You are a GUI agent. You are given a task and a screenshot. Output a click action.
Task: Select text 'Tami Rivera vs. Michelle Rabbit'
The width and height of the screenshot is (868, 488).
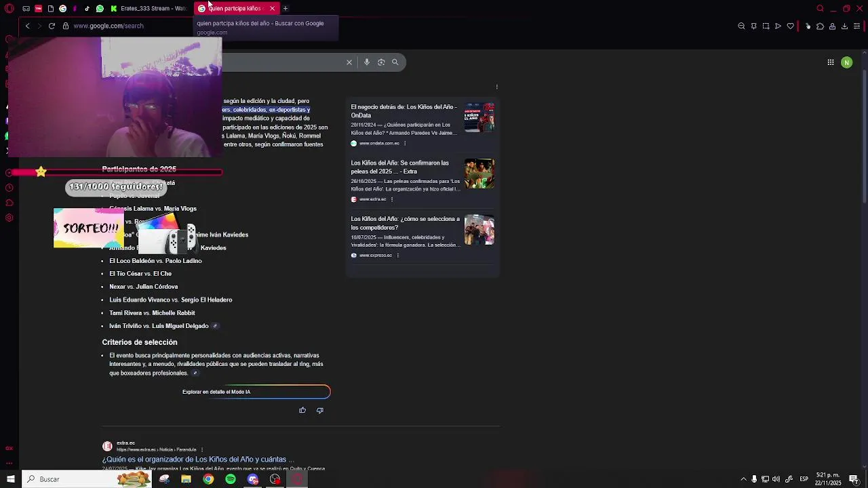click(152, 313)
